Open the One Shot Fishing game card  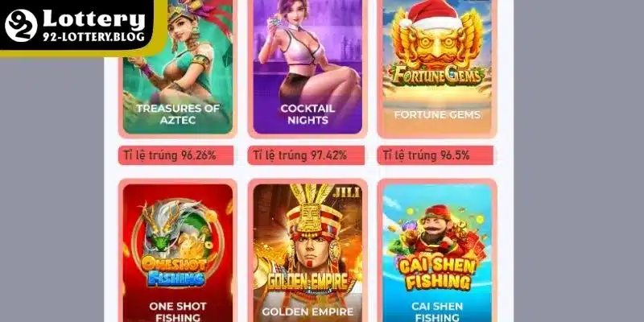177,250
